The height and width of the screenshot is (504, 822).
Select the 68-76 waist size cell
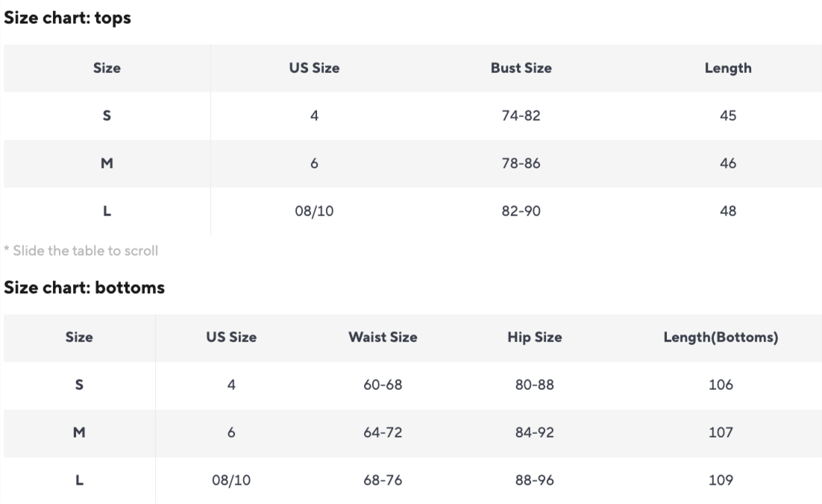tap(383, 480)
